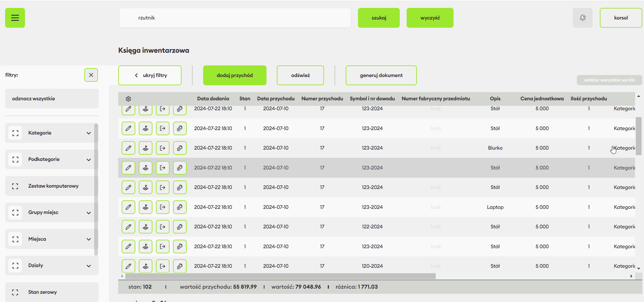Image resolution: width=644 pixels, height=302 pixels.
Task: Close the filters panel with X
Action: (x=91, y=75)
